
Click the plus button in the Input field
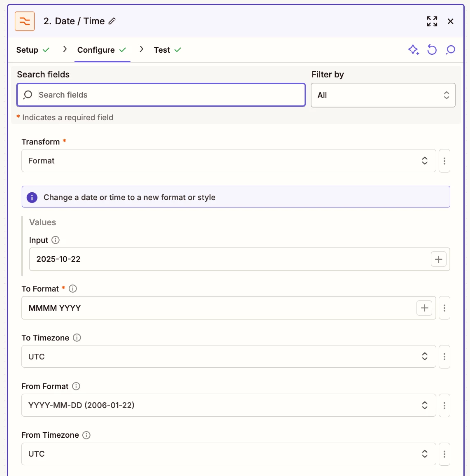click(x=438, y=259)
